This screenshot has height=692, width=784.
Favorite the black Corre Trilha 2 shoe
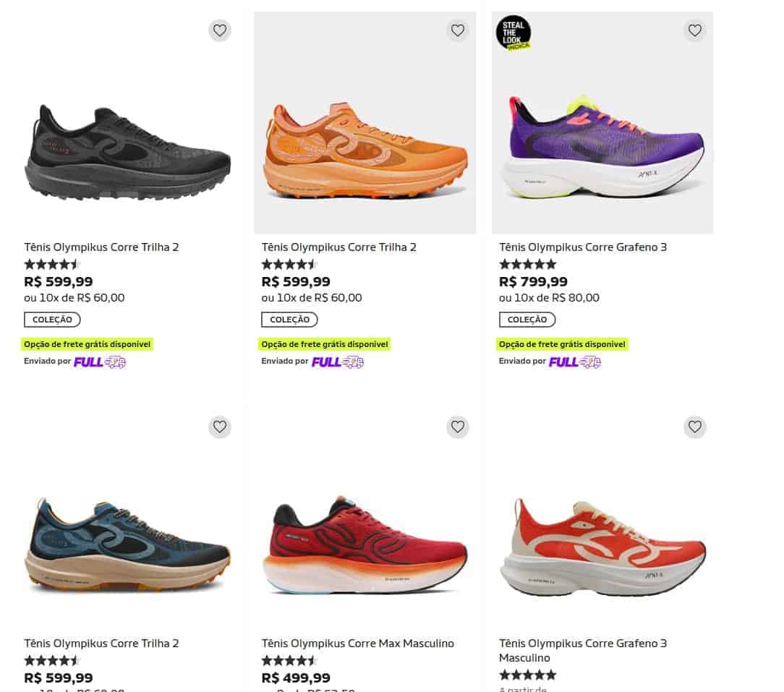[220, 30]
